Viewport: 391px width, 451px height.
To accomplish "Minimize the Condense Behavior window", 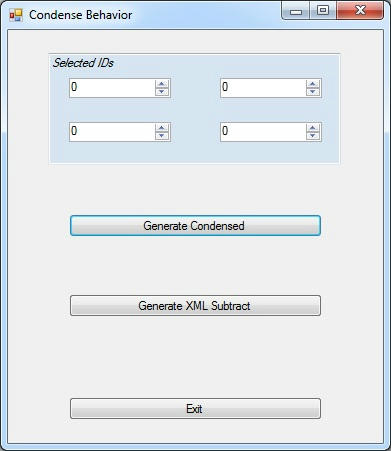I will [x=296, y=11].
